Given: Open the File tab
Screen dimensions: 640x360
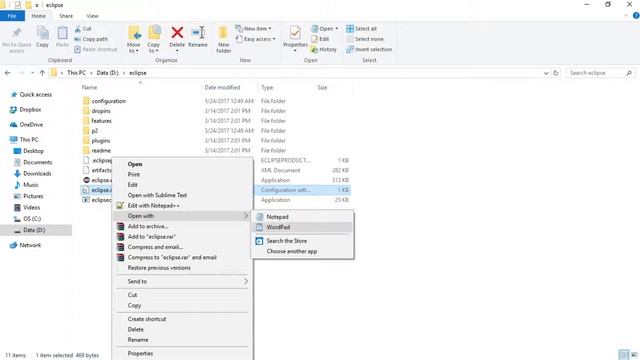Looking at the screenshot, I should (12, 16).
